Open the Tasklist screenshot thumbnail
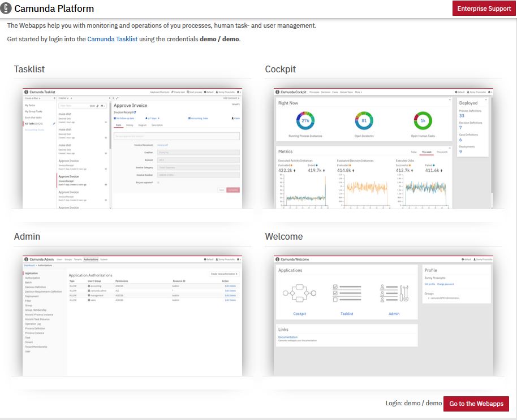The width and height of the screenshot is (517, 420). 132,149
